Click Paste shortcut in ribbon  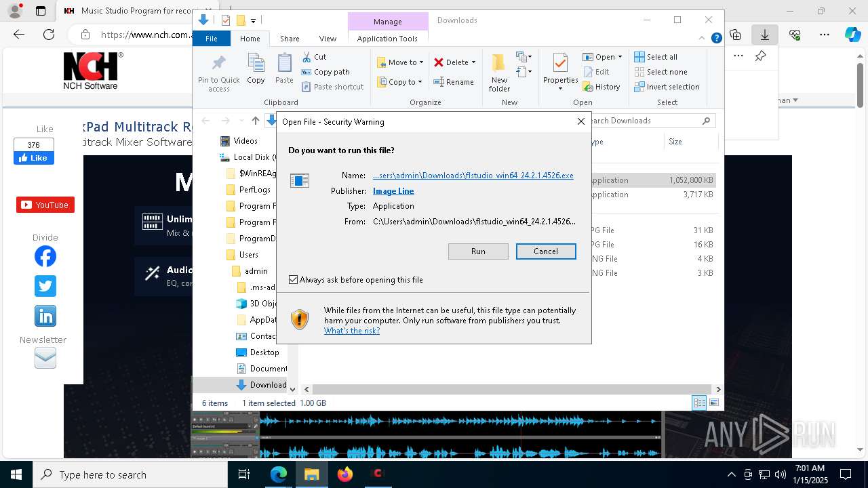pos(333,87)
